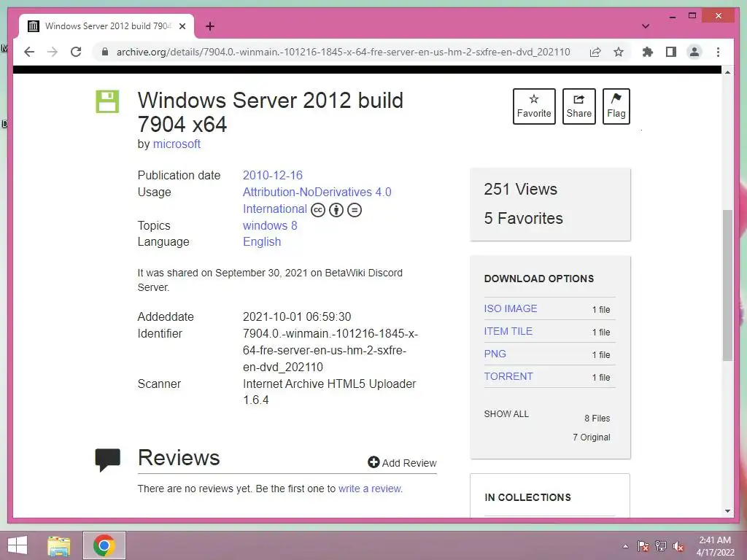Show hidden system tray icons

(x=625, y=546)
